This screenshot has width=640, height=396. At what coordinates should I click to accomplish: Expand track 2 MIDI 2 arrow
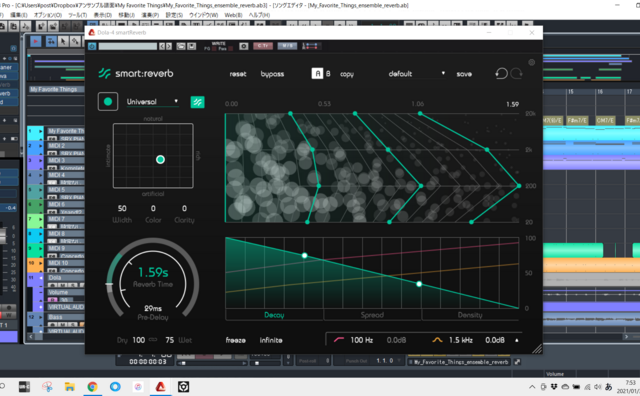40,146
